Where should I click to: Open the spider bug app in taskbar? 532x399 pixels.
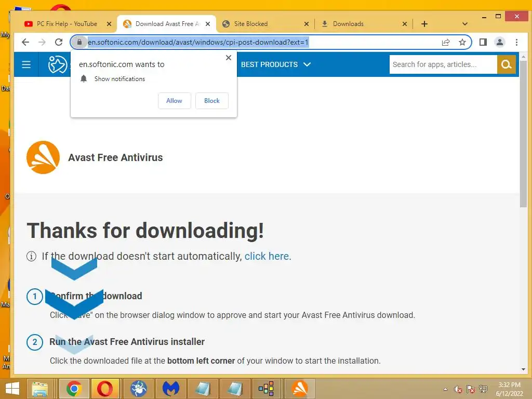[138, 389]
